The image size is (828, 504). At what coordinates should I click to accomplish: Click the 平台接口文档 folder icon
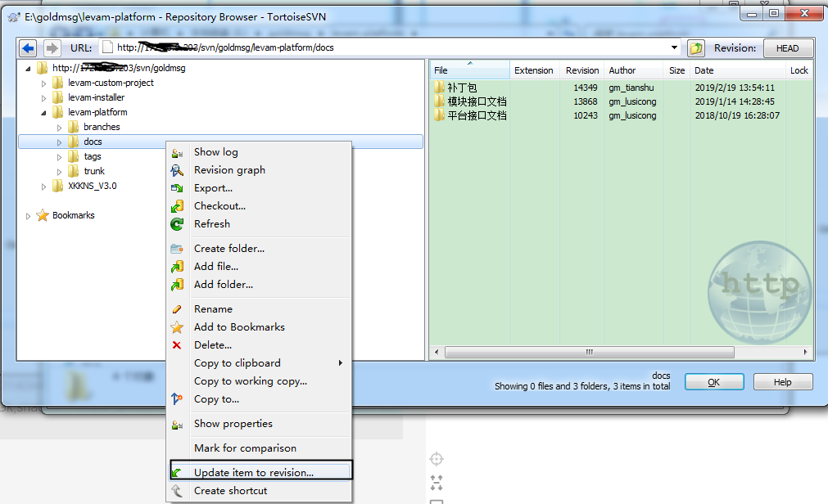click(x=439, y=115)
